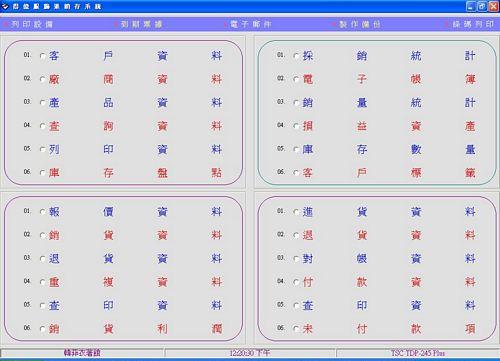The width and height of the screenshot is (500, 361).
Task: Open the 電子郵件 menu item
Action: tap(248, 24)
